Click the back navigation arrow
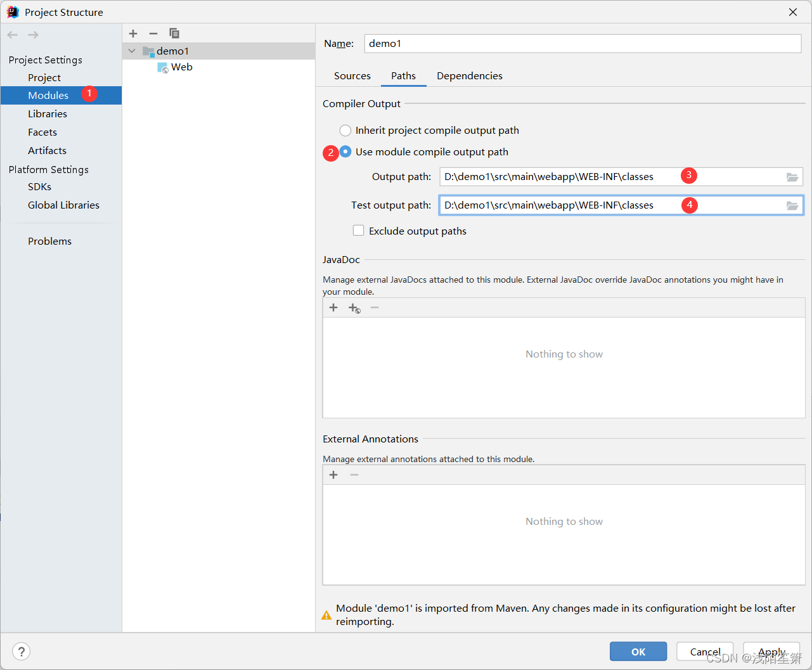This screenshot has height=670, width=812. click(x=11, y=34)
